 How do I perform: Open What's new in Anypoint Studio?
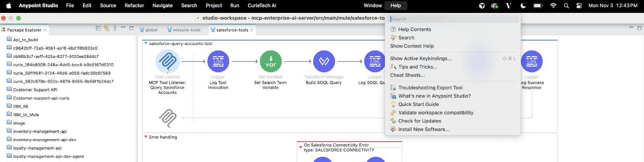[x=434, y=96]
